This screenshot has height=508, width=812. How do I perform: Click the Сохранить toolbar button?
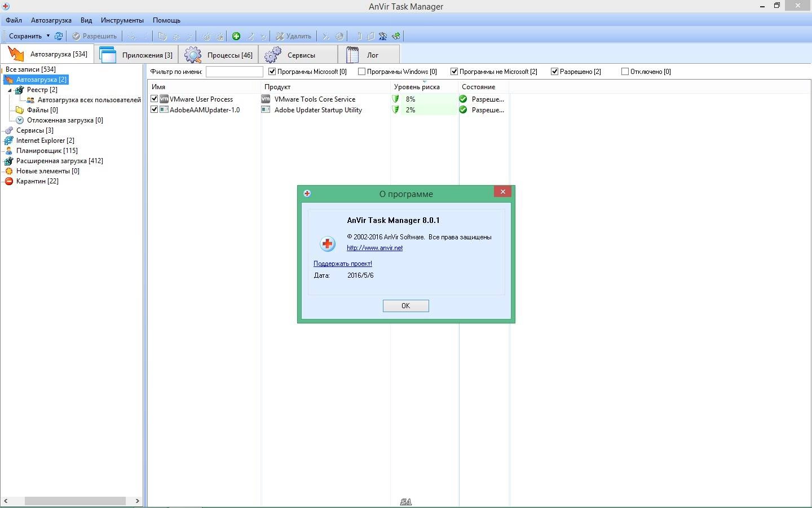tap(25, 36)
